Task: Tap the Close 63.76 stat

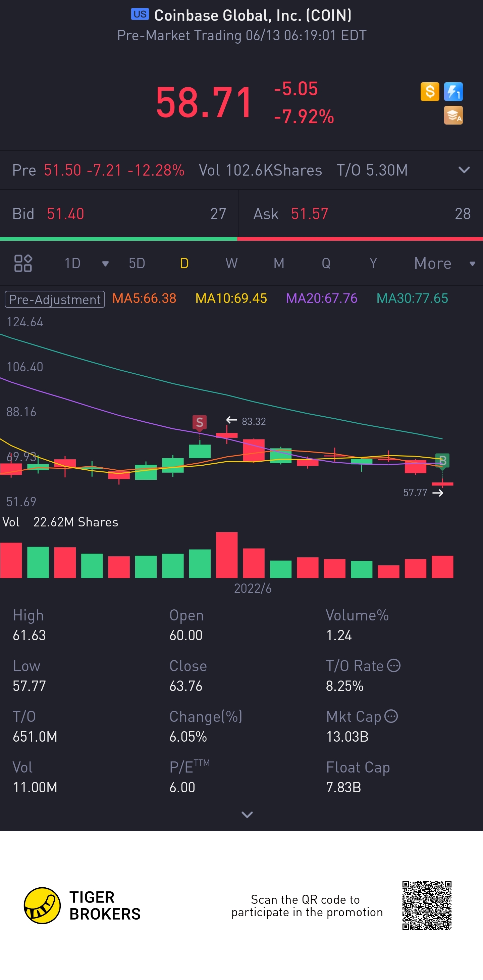Action: tap(188, 676)
